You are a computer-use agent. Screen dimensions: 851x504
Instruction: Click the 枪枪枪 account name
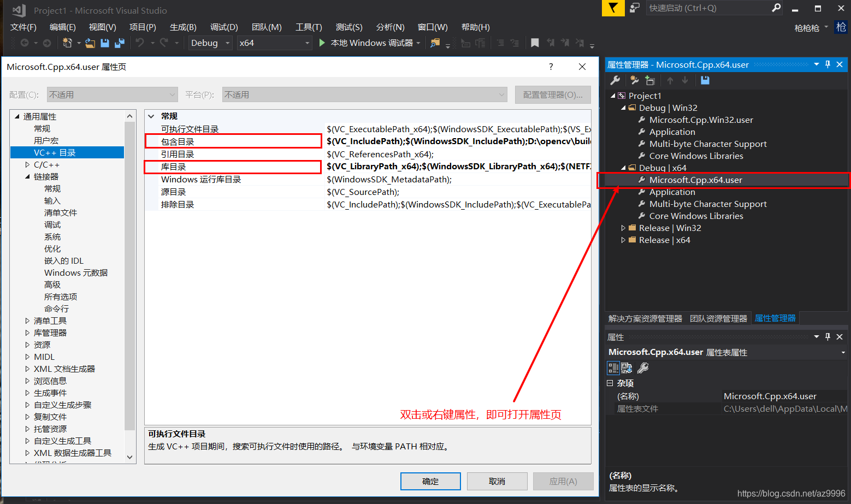(x=807, y=28)
